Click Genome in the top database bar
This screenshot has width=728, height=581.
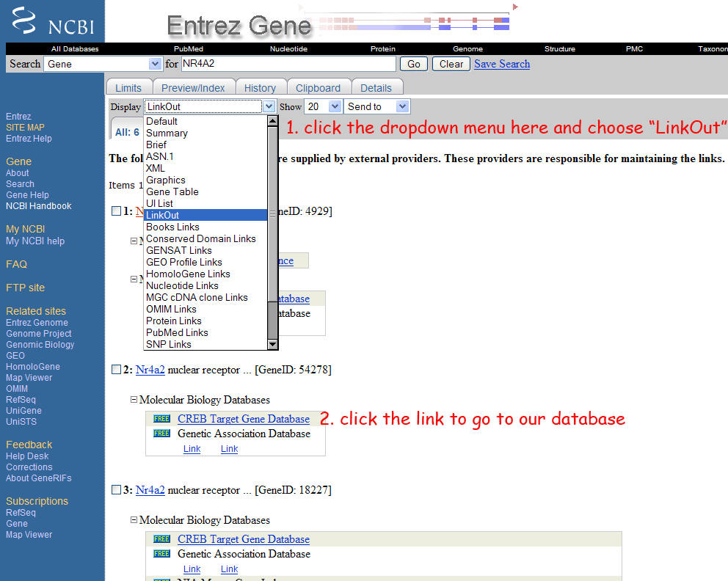pos(468,48)
